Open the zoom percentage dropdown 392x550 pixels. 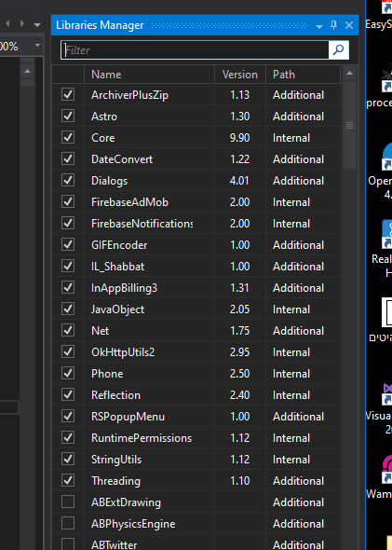point(37,46)
